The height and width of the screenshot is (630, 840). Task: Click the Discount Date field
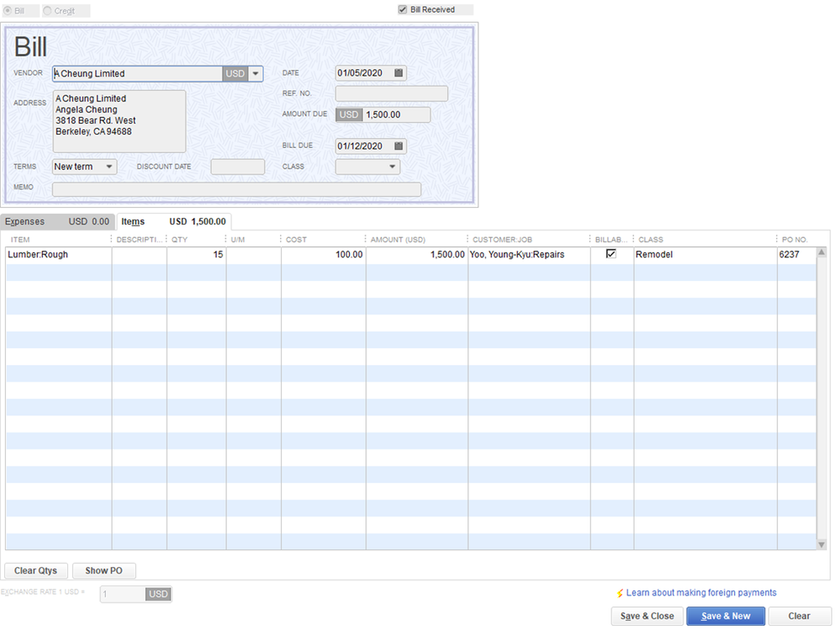coord(238,167)
